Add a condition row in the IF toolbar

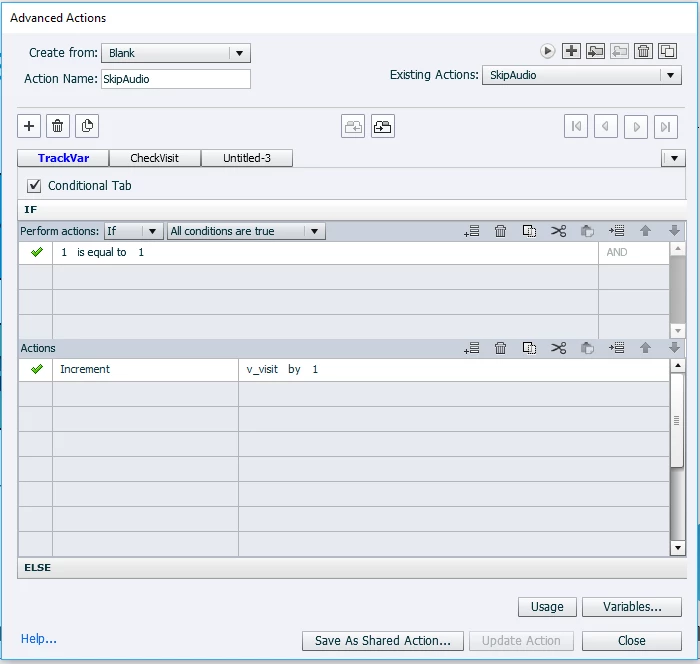[x=471, y=231]
